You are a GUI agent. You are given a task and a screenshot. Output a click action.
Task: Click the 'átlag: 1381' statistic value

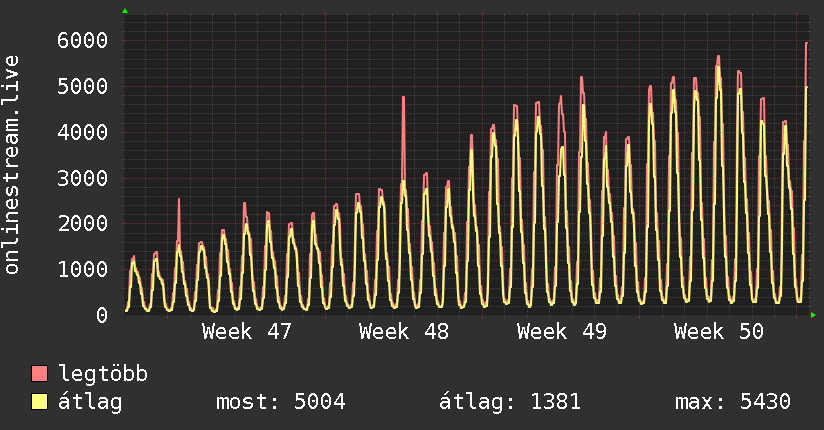pyautogui.click(x=510, y=402)
